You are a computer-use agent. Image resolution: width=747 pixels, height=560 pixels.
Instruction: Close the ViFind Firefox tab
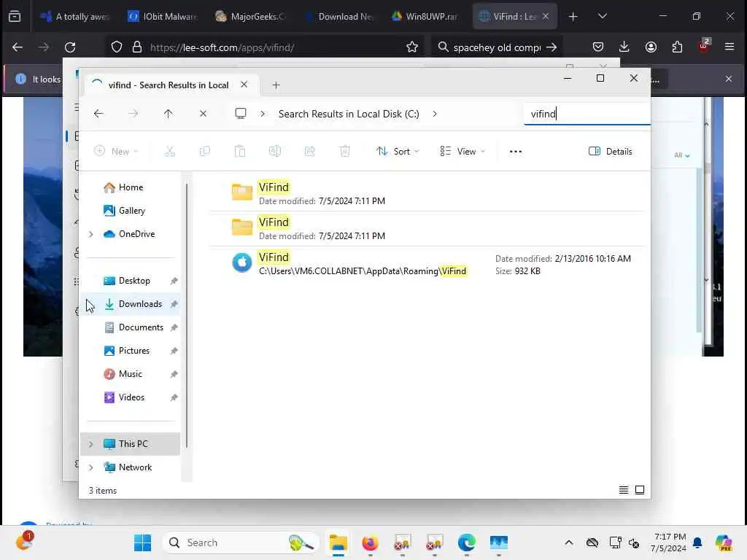point(546,16)
